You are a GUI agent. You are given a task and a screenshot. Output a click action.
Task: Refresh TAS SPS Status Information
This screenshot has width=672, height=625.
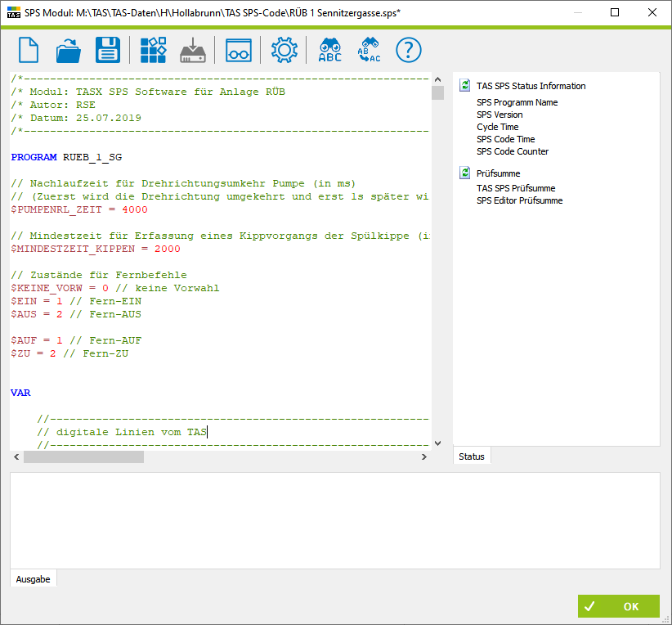point(465,85)
